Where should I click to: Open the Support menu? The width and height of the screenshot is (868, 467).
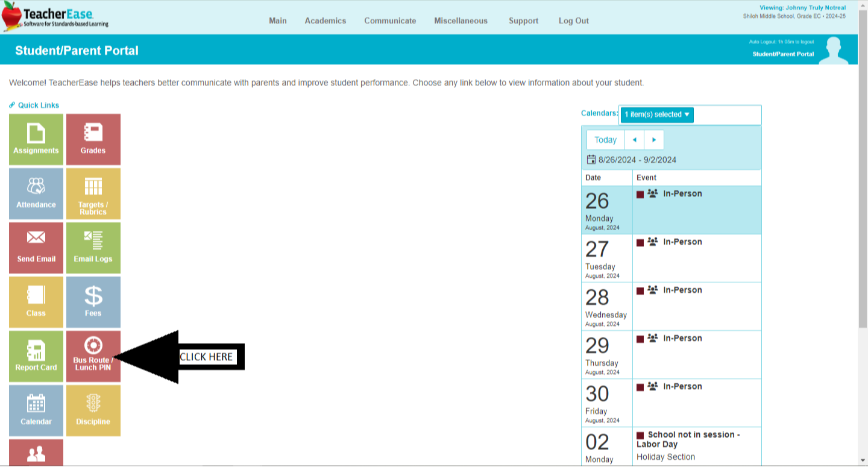(x=524, y=20)
